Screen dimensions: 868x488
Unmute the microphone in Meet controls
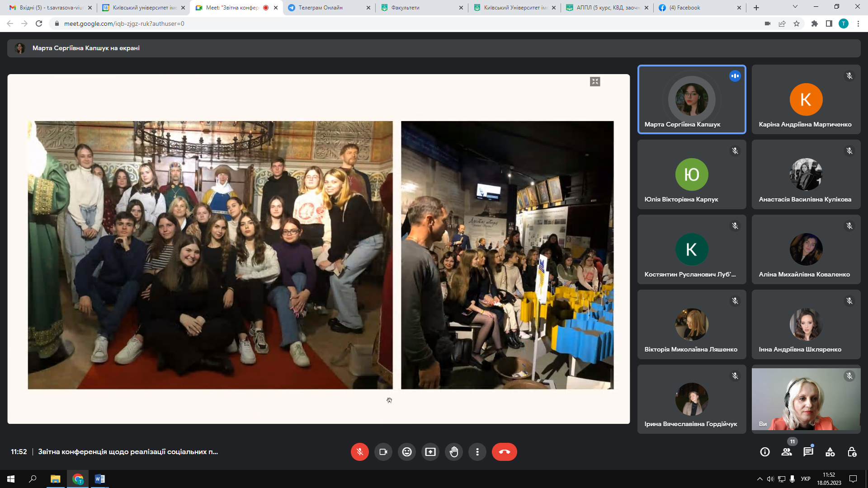click(359, 452)
